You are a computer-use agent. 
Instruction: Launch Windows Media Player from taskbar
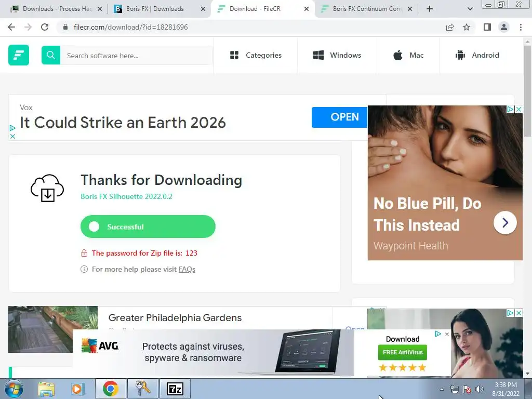(x=77, y=389)
